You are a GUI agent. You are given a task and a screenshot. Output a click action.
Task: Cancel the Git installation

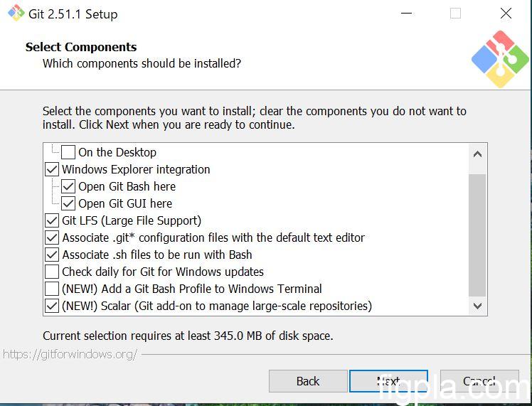(479, 381)
